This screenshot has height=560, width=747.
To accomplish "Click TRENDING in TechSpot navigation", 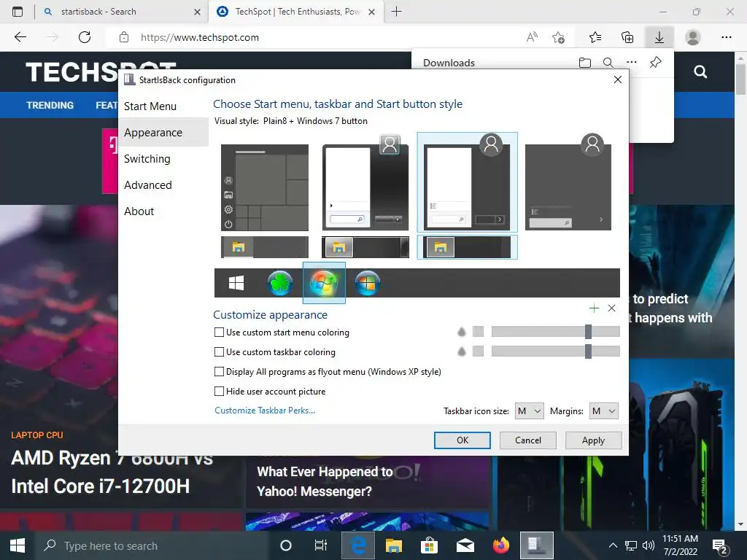I will click(x=50, y=105).
